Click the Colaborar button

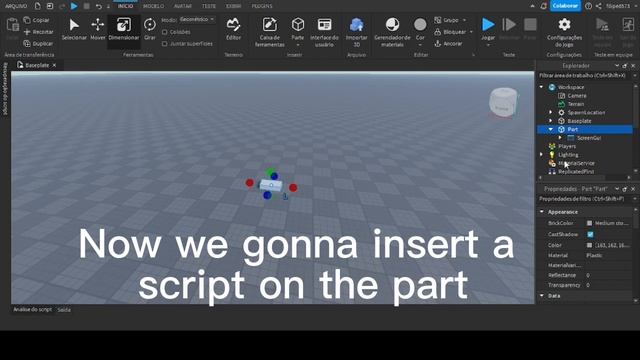pyautogui.click(x=565, y=6)
